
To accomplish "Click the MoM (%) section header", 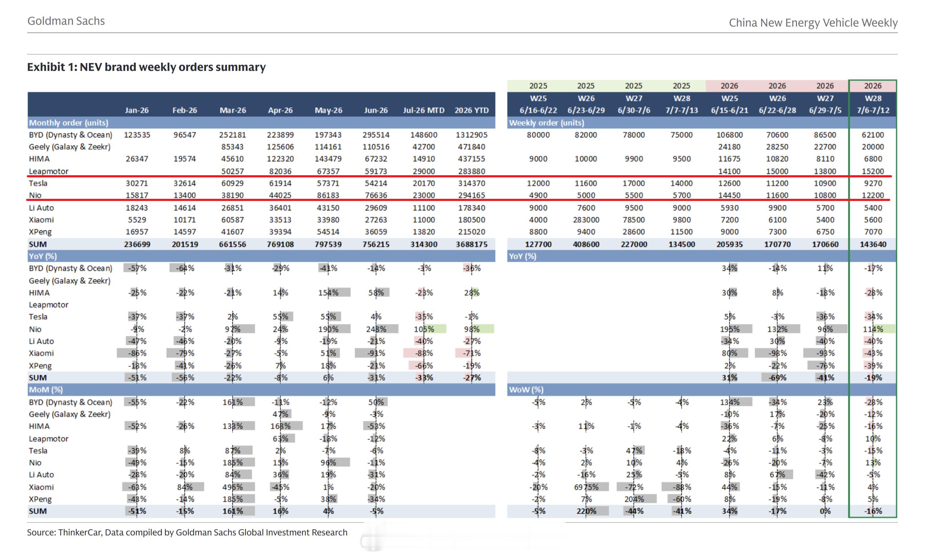I will point(261,389).
